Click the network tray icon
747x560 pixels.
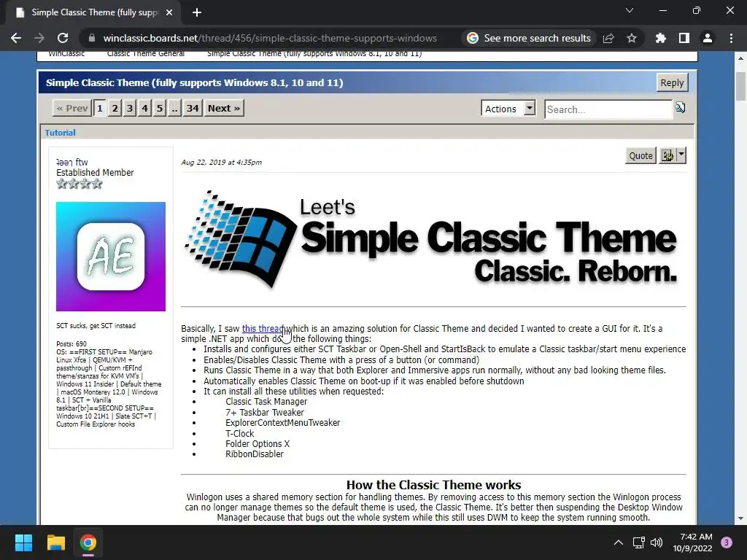tap(638, 542)
